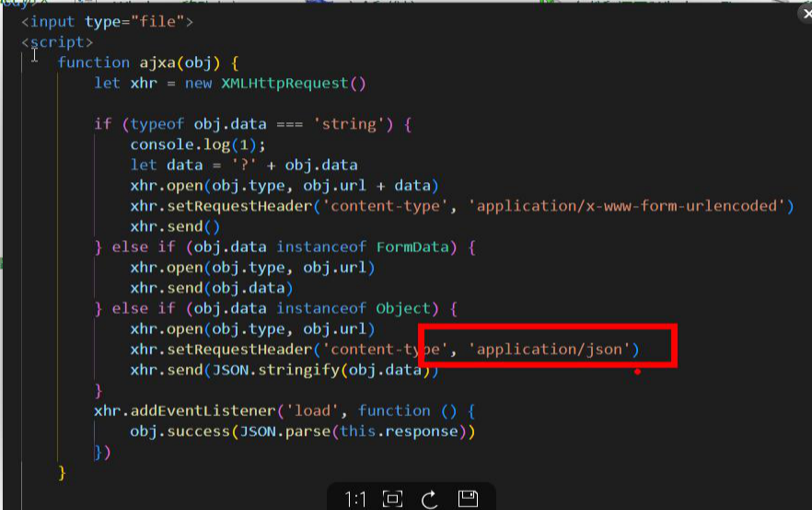
Task: Click the 'xhr.send()' line with empty arguments
Action: click(175, 226)
